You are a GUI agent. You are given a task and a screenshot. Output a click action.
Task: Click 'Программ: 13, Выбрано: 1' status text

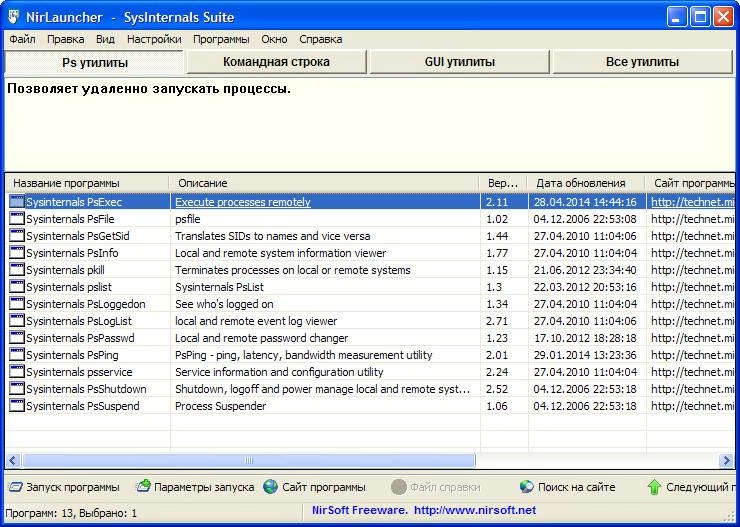[71, 513]
